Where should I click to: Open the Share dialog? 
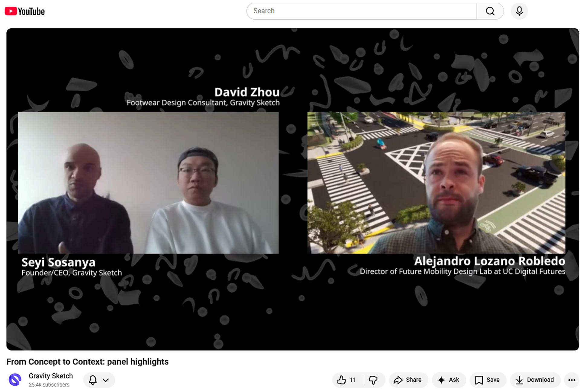[408, 380]
